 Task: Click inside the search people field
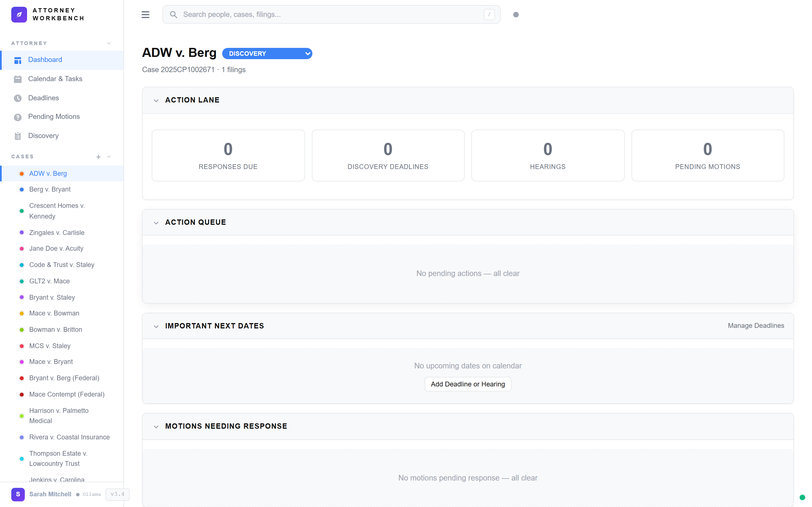[x=302, y=14]
